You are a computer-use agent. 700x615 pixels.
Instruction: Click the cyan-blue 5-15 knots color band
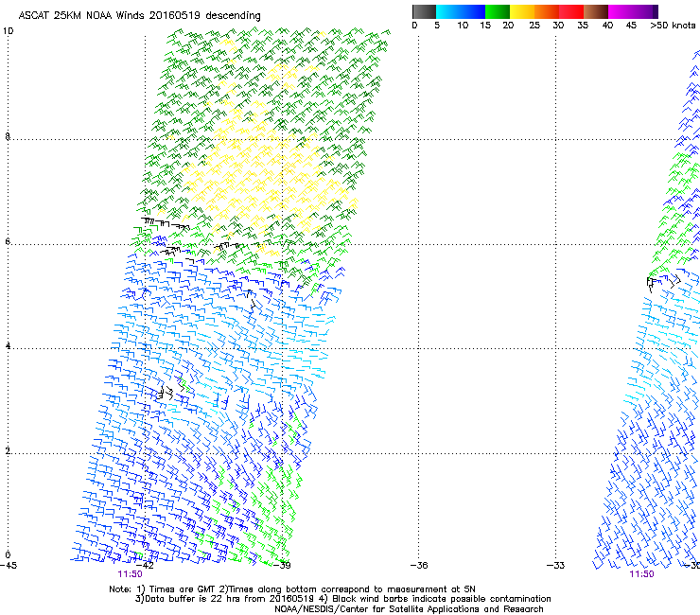click(461, 11)
